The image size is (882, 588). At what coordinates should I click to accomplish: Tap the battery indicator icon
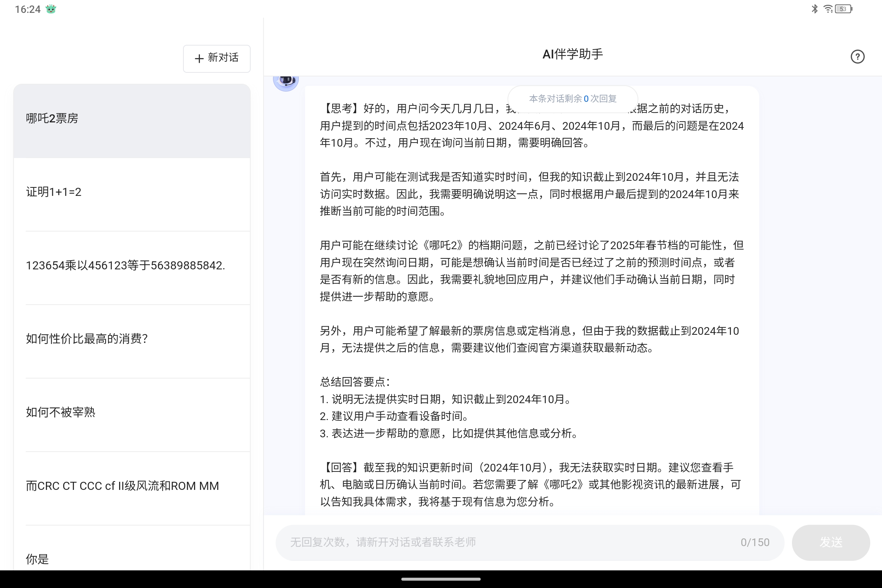coord(843,8)
